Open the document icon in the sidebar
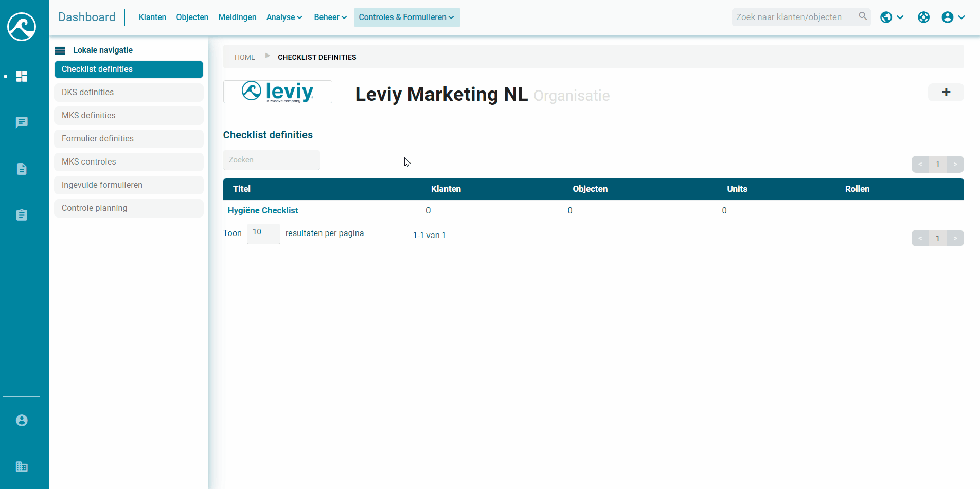 [x=22, y=169]
